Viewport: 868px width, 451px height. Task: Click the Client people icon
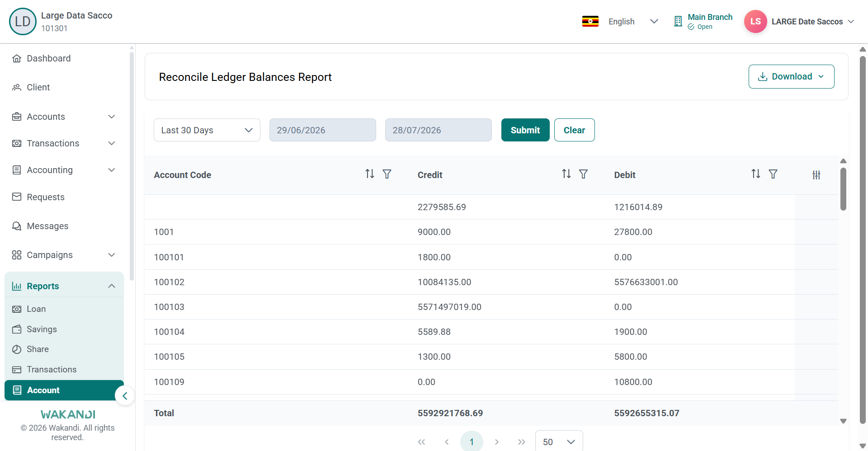click(x=17, y=87)
